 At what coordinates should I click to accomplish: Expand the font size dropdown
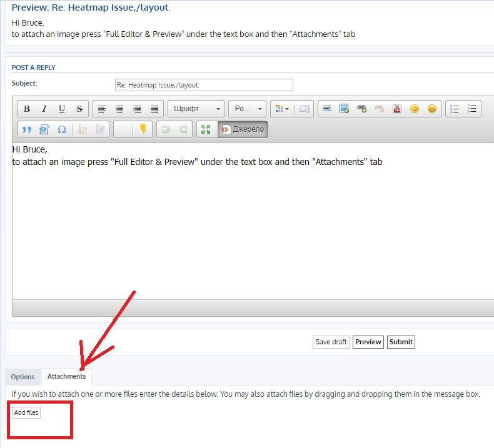click(x=248, y=109)
